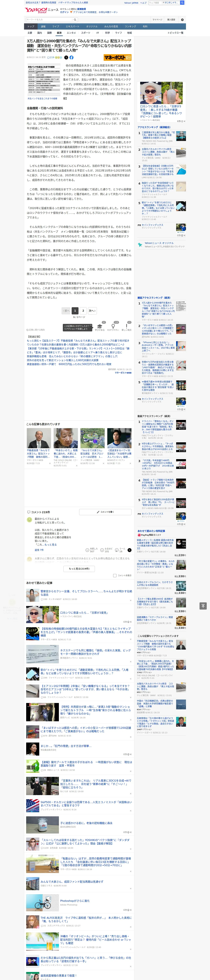Open the ヘルプ link in the header
The image size is (210, 980).
143,3
